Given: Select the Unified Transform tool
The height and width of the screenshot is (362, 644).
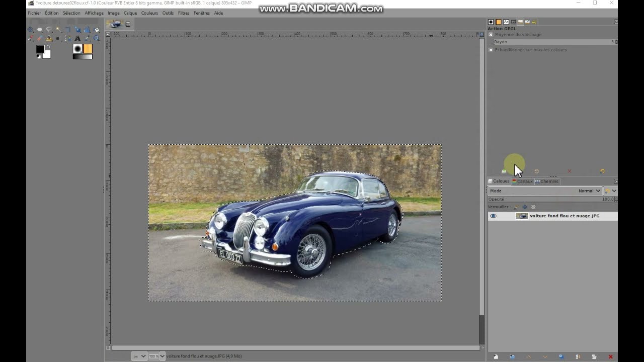Looking at the screenshot, I should click(77, 29).
